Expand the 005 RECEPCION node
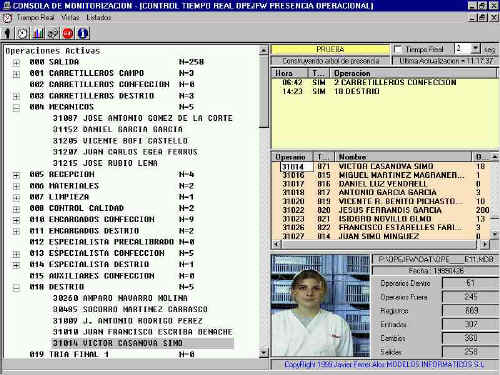 coord(16,175)
